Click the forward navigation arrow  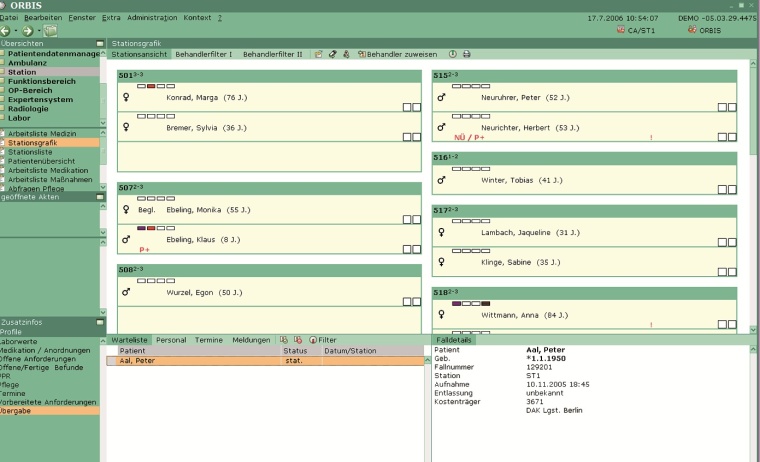pos(29,31)
